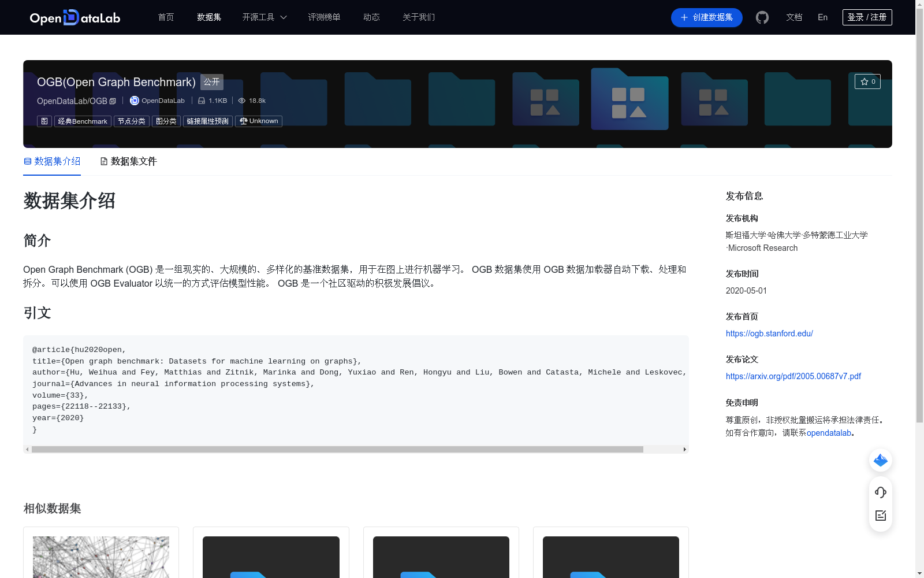Click the first similar dataset thumbnail
This screenshot has width=924, height=578.
click(100, 557)
